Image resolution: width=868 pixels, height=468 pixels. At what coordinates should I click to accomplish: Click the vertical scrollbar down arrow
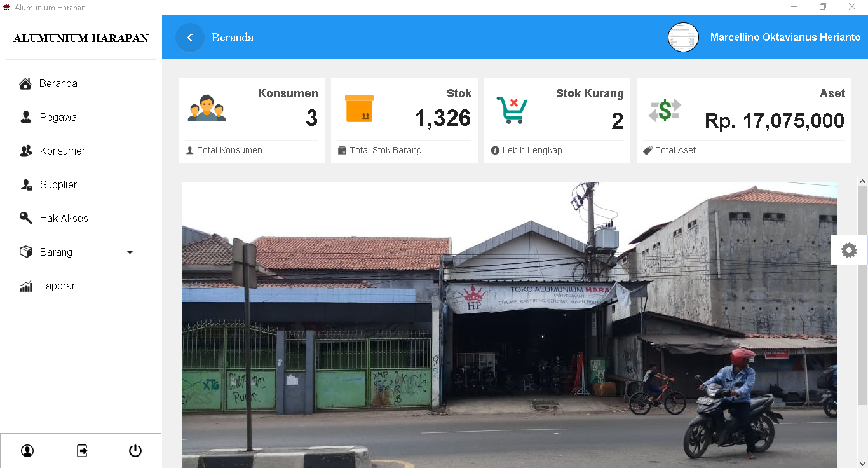point(862,462)
